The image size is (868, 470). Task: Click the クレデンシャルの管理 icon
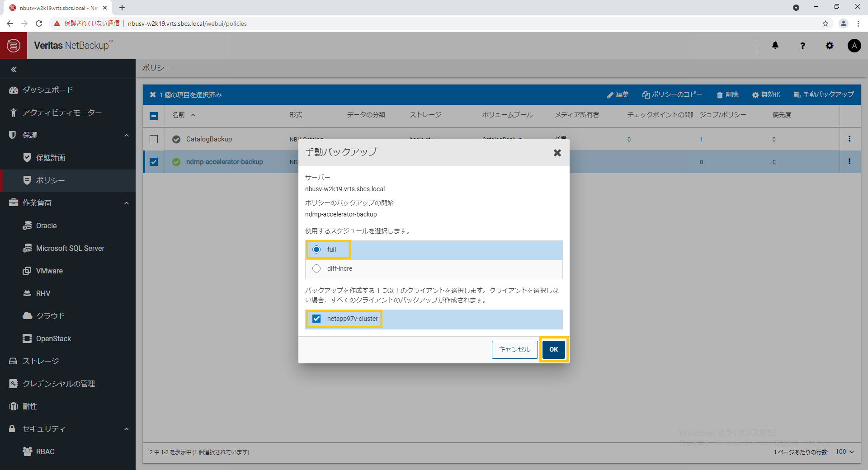coord(13,384)
